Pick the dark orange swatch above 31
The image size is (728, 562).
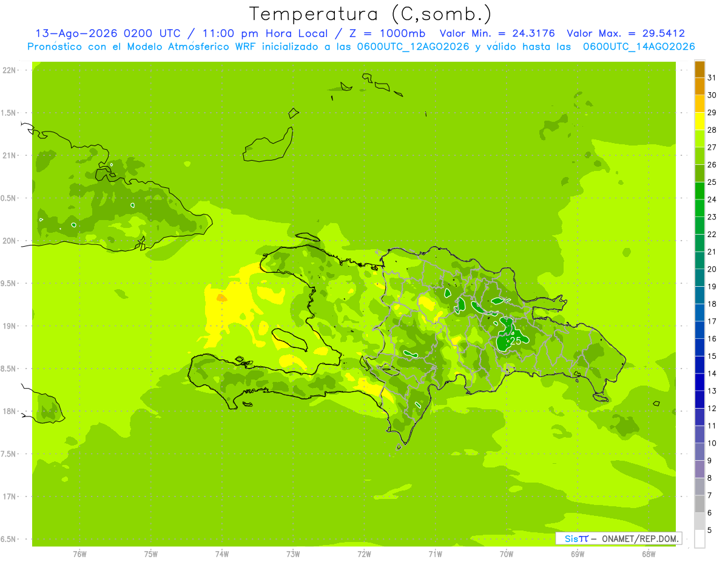pos(699,69)
